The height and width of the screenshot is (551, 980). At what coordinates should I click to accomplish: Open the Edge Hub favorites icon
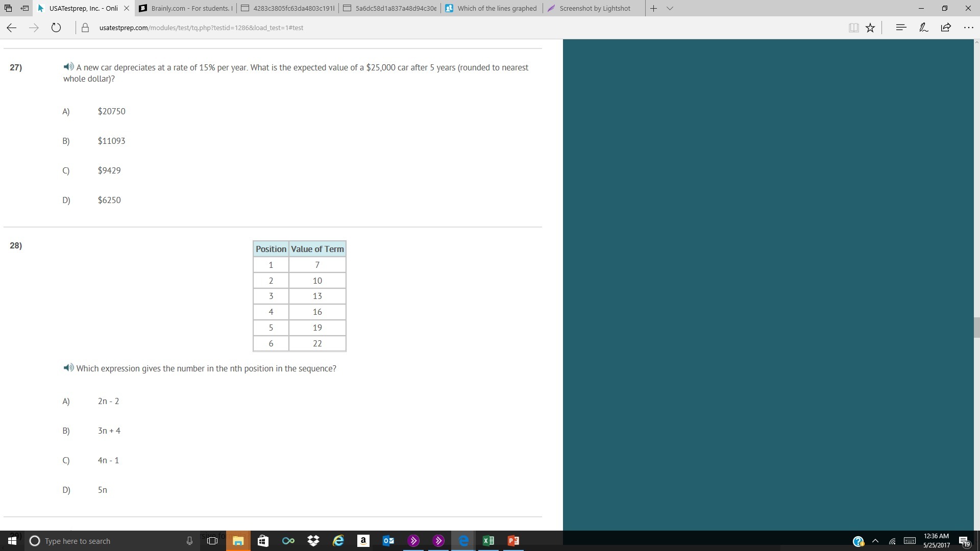pyautogui.click(x=901, y=28)
